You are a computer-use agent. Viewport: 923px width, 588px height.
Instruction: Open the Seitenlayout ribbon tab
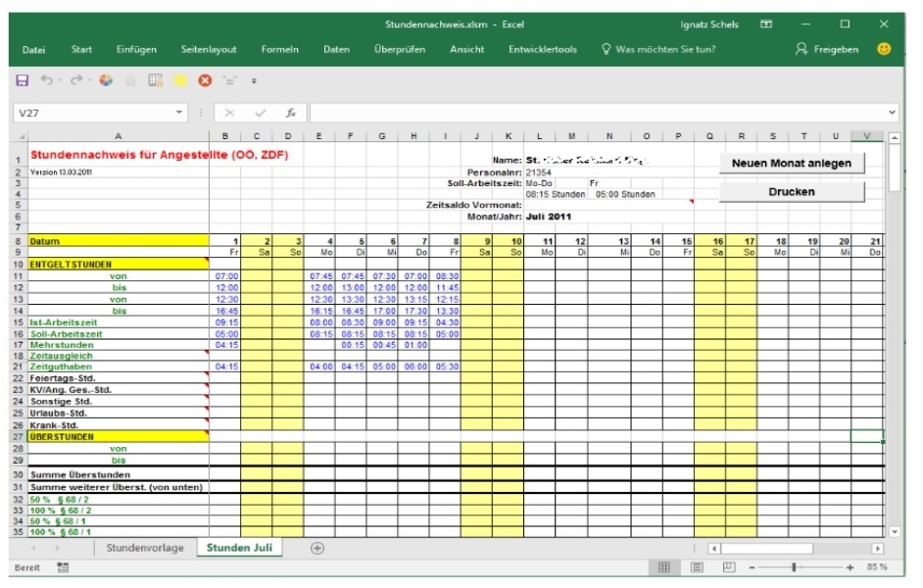click(209, 49)
